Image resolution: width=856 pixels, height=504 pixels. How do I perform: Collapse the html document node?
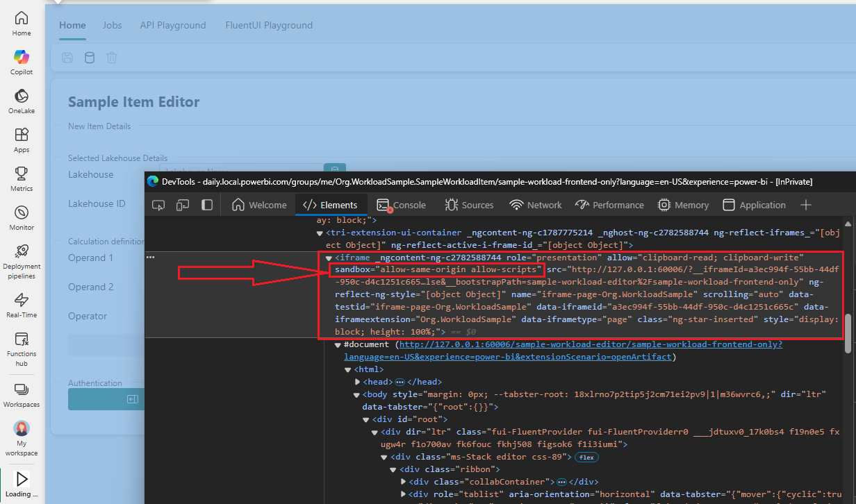point(347,369)
